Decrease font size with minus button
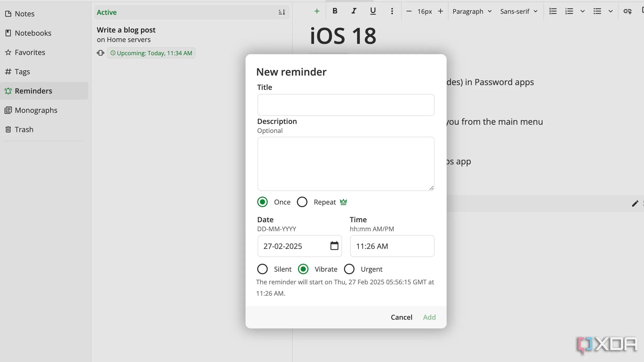The image size is (644, 362). pos(409,11)
